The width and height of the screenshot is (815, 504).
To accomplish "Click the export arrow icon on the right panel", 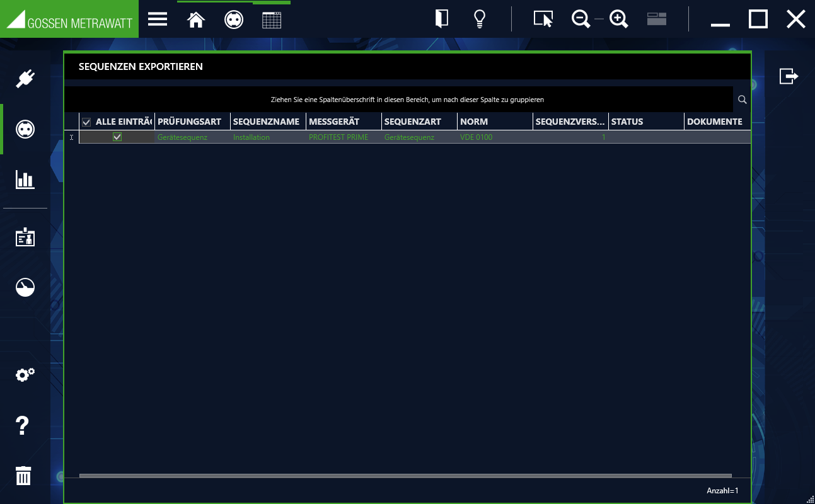I will [789, 76].
